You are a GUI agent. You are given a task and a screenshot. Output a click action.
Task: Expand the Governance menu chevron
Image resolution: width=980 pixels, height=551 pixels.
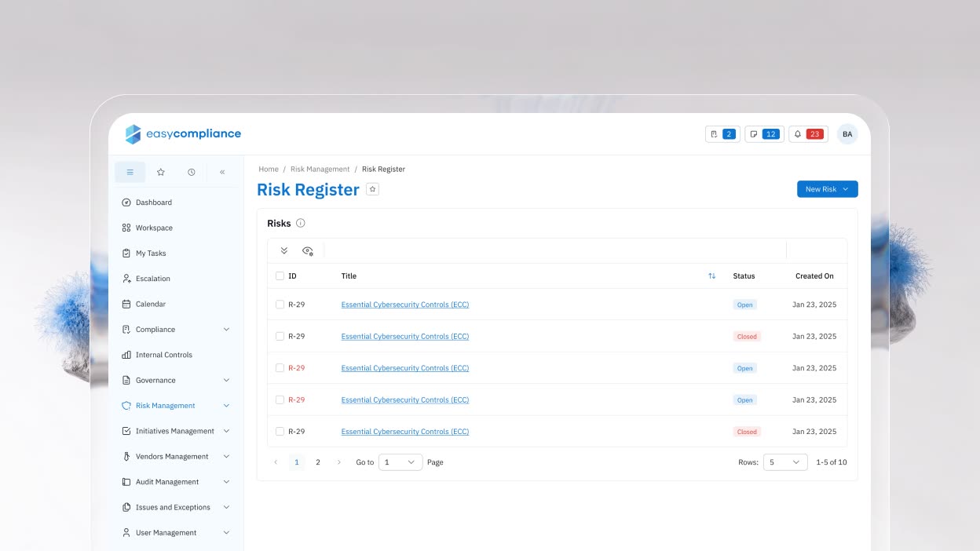click(x=227, y=381)
